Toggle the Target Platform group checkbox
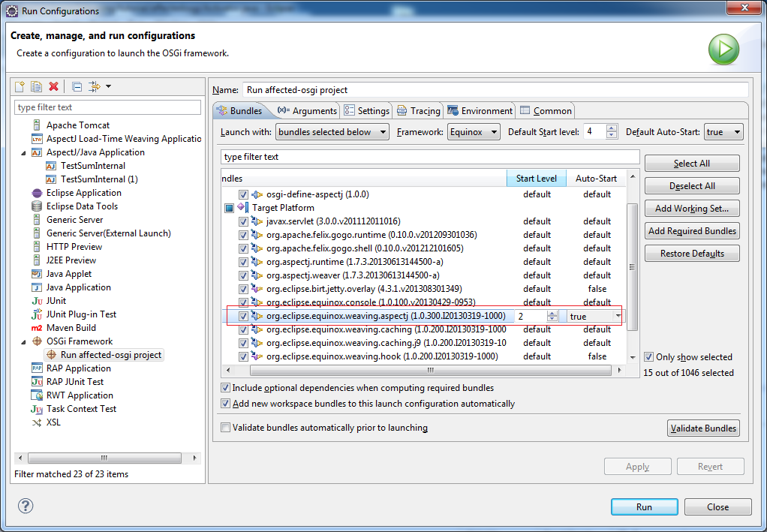 click(x=229, y=209)
